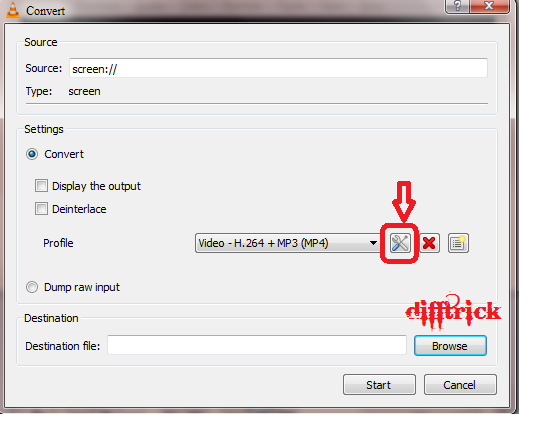Click the Destination file input field
This screenshot has height=438, width=546.
coord(257,345)
